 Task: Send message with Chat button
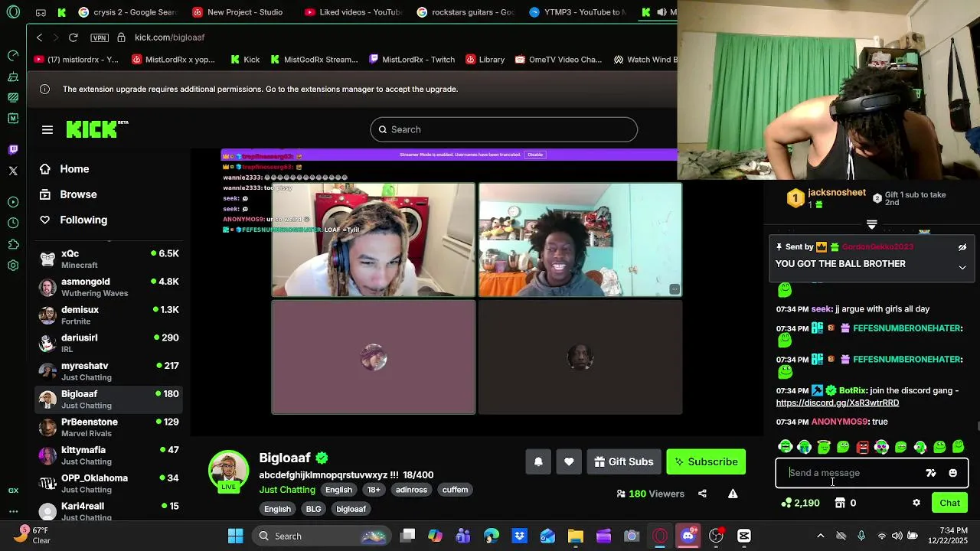coord(949,503)
